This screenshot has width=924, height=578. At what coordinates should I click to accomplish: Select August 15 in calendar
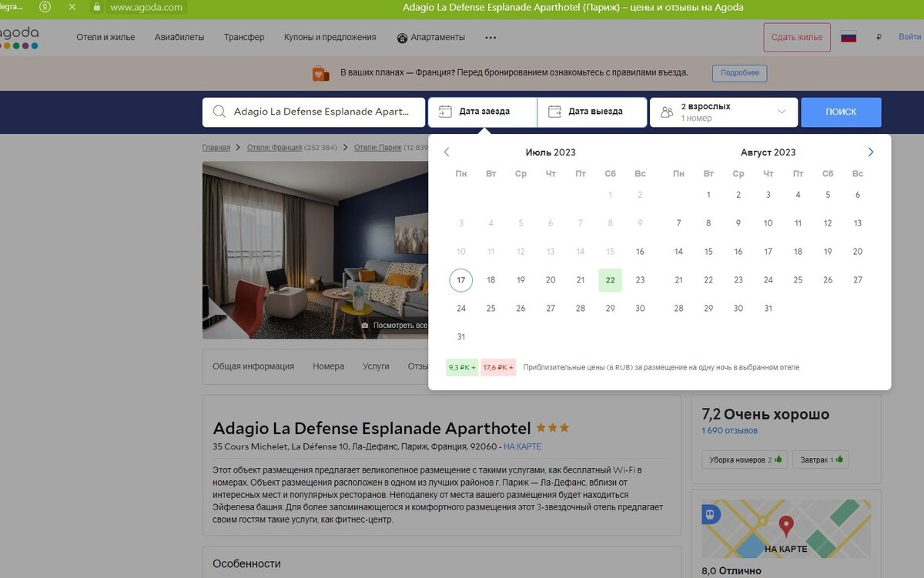pos(708,252)
